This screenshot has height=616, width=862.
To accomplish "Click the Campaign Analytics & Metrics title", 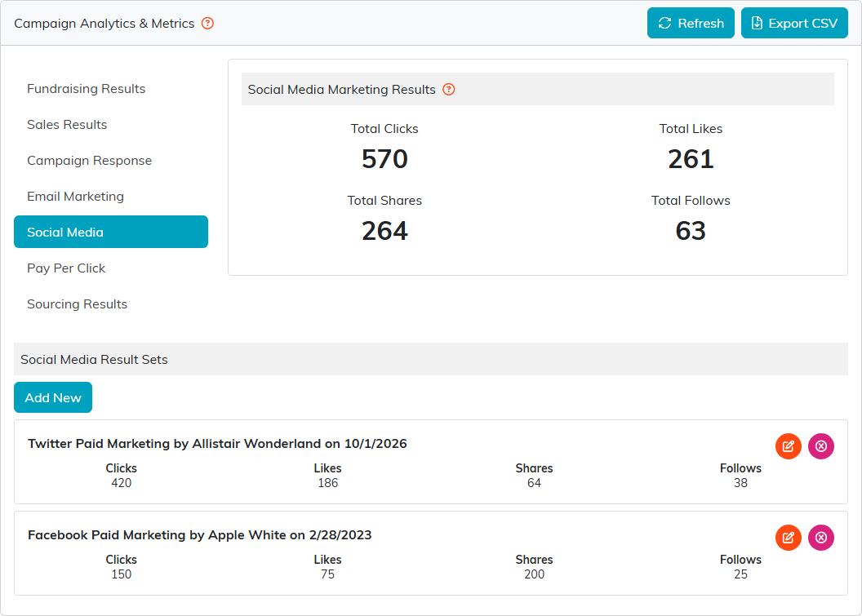I will [x=104, y=24].
